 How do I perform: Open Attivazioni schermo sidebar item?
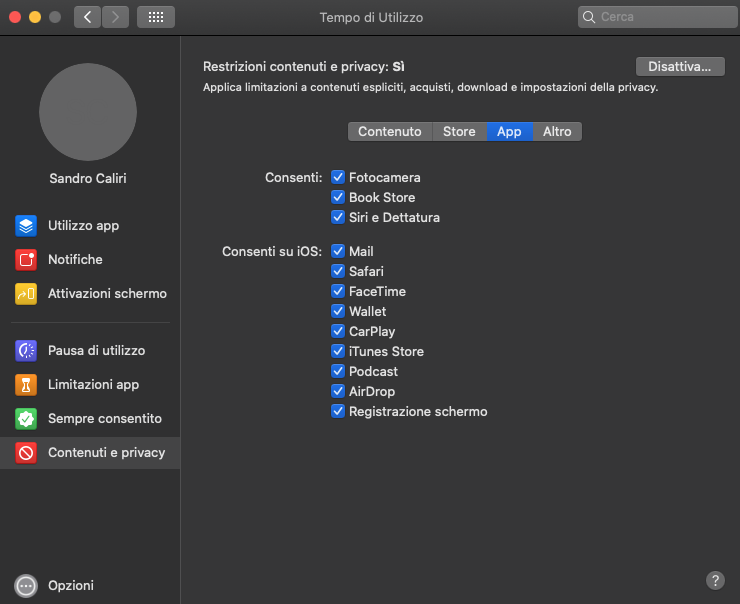pos(90,294)
